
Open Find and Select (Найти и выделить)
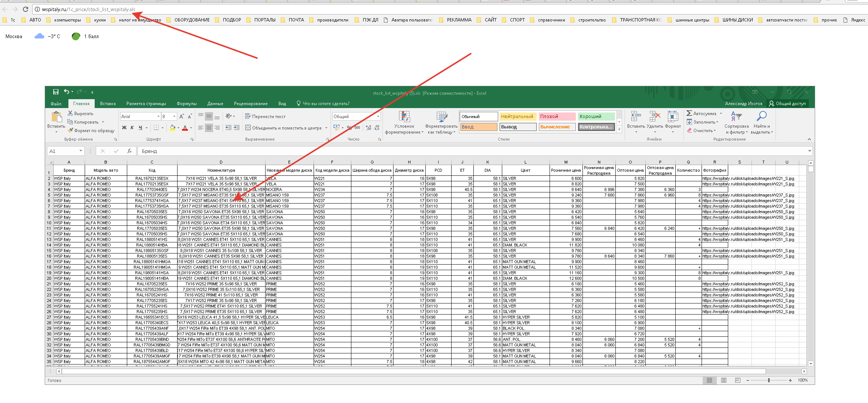(762, 122)
